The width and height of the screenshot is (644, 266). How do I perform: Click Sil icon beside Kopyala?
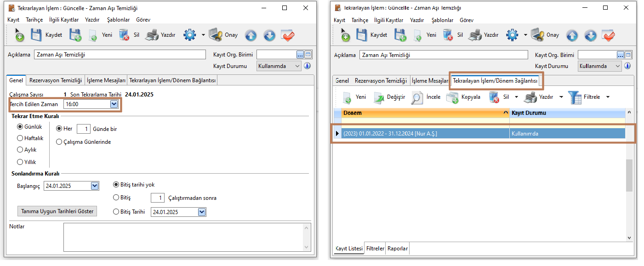(x=494, y=97)
